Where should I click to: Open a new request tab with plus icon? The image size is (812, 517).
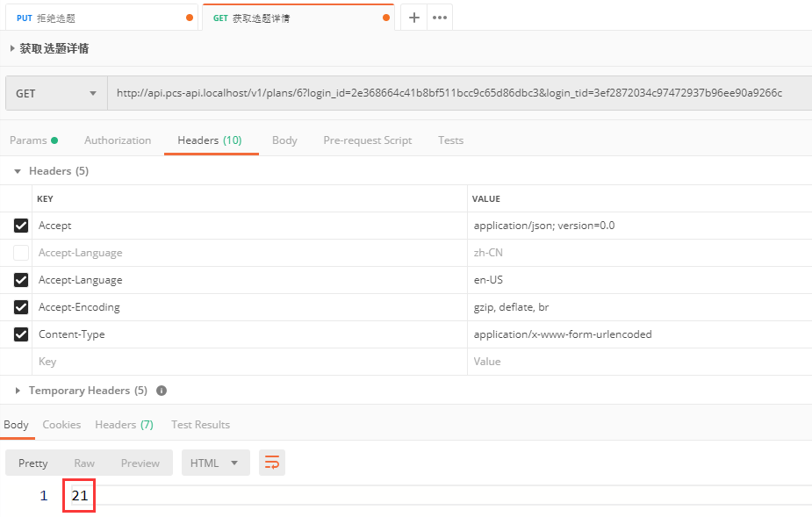click(x=414, y=18)
